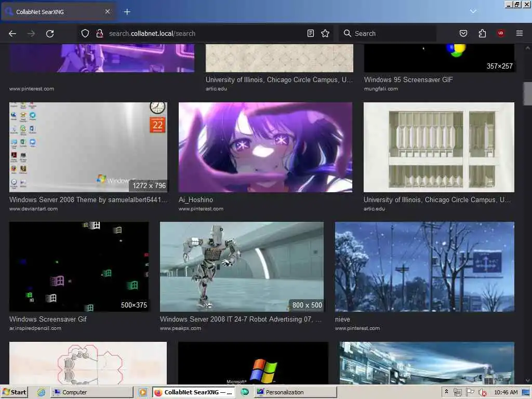Viewport: 532px width, 399px height.
Task: Reload the current page
Action: [x=50, y=33]
